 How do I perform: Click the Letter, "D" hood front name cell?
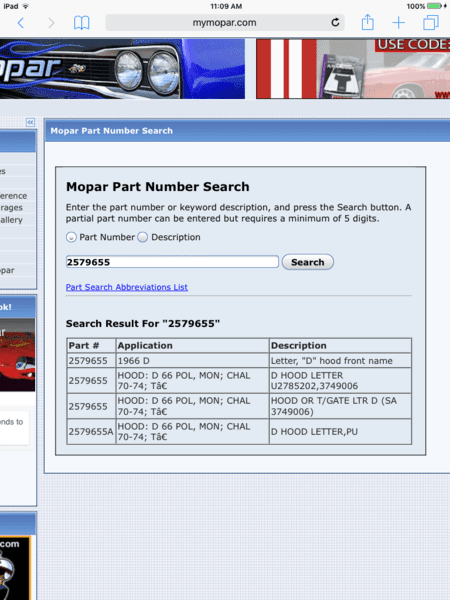[341, 360]
